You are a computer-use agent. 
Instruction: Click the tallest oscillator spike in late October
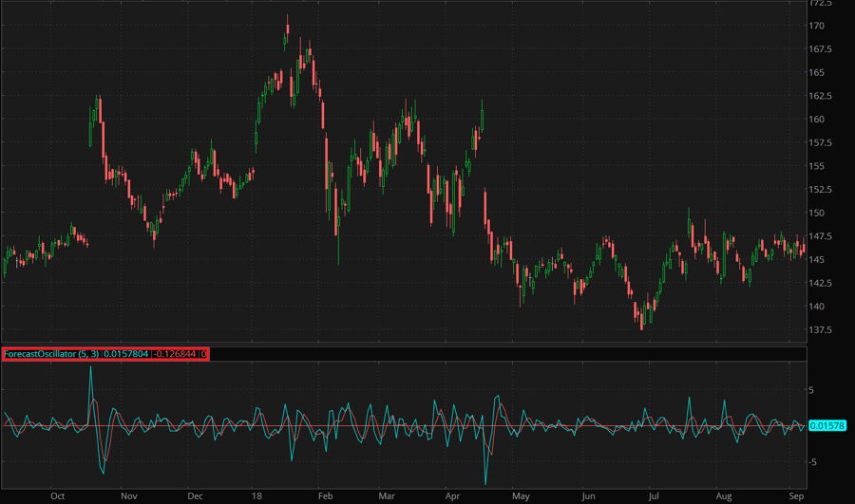91,372
